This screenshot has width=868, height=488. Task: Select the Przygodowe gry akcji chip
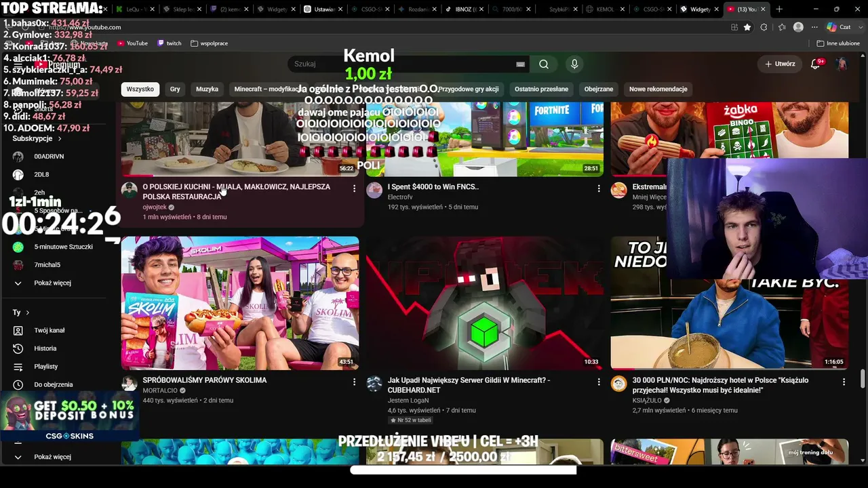pyautogui.click(x=469, y=89)
